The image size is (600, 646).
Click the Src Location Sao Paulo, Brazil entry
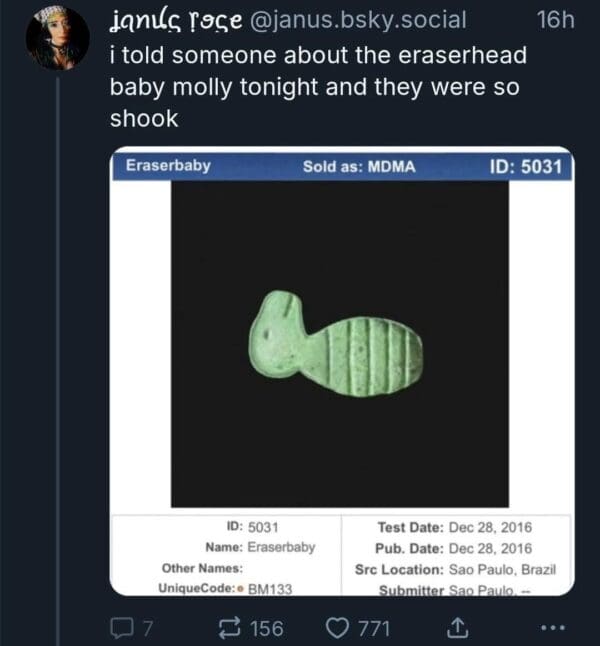(455, 569)
